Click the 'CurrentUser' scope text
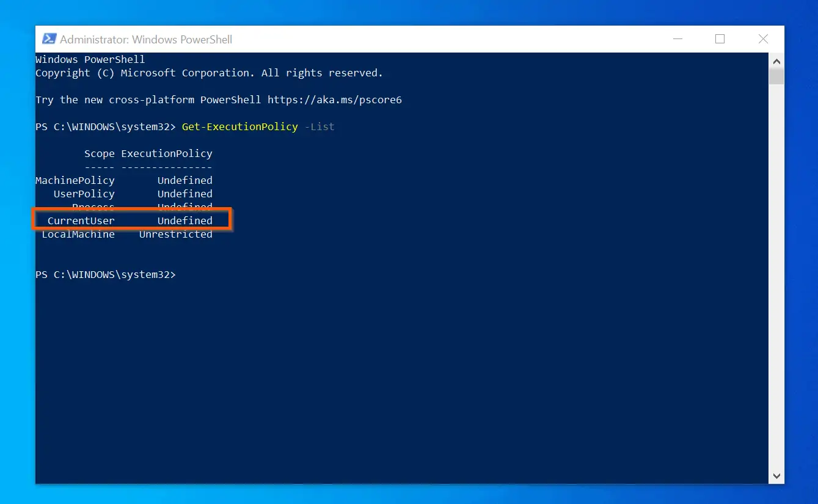This screenshot has height=504, width=818. (81, 221)
